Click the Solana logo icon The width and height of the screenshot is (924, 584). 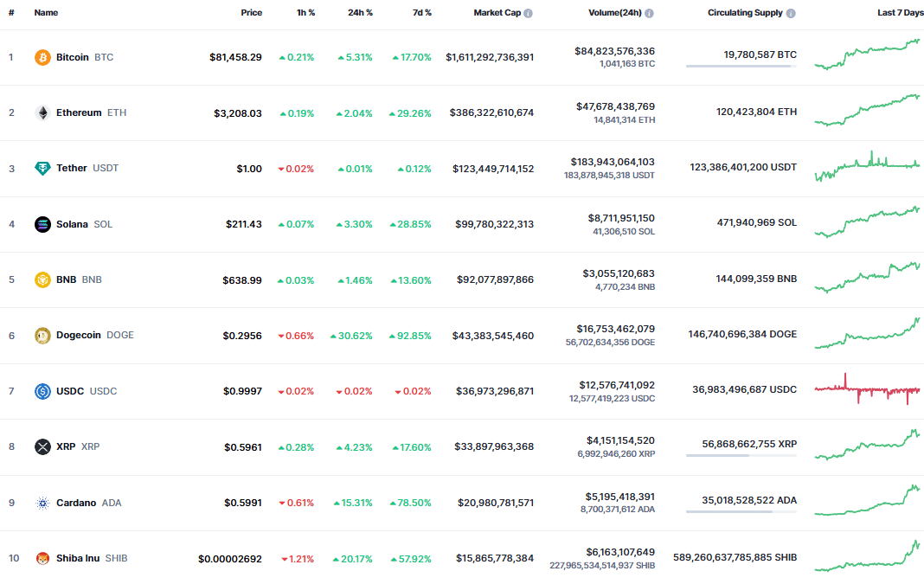[42, 224]
